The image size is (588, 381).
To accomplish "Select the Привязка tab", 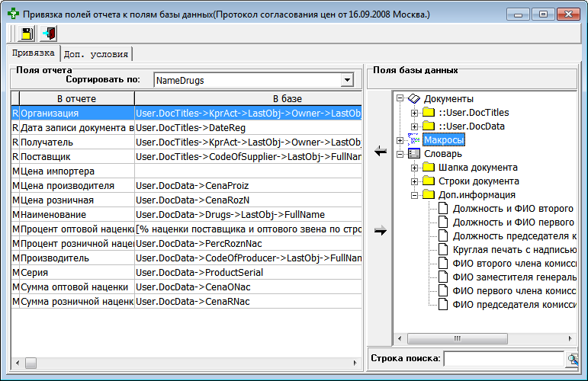I will pyautogui.click(x=32, y=53).
